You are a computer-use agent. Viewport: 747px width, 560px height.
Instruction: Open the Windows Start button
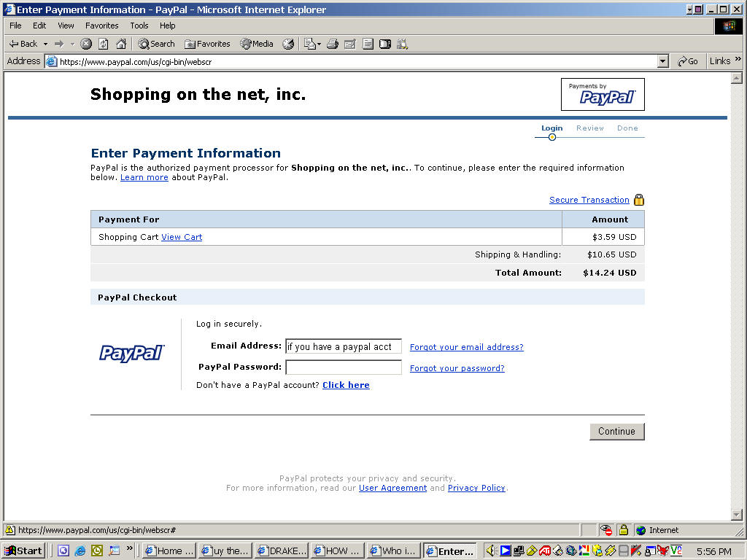(23, 551)
